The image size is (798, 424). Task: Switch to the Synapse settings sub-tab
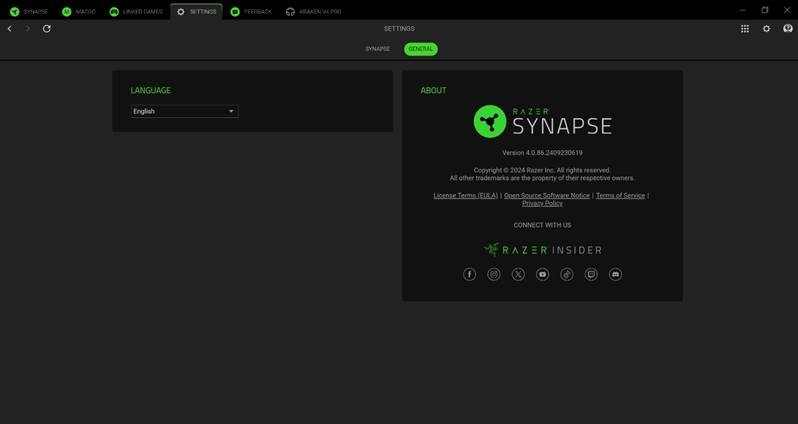tap(378, 49)
